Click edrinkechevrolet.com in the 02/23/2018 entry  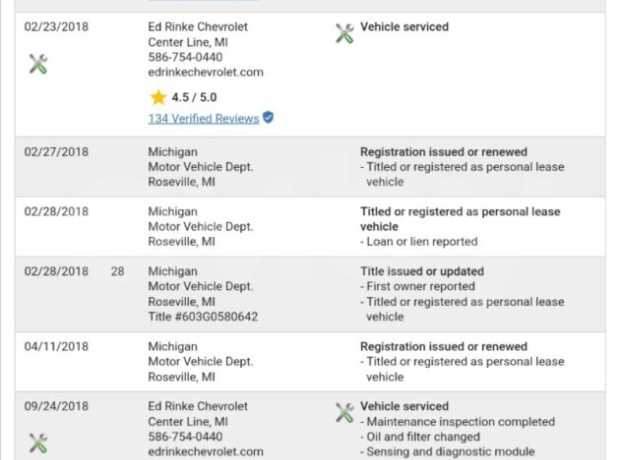tap(206, 72)
